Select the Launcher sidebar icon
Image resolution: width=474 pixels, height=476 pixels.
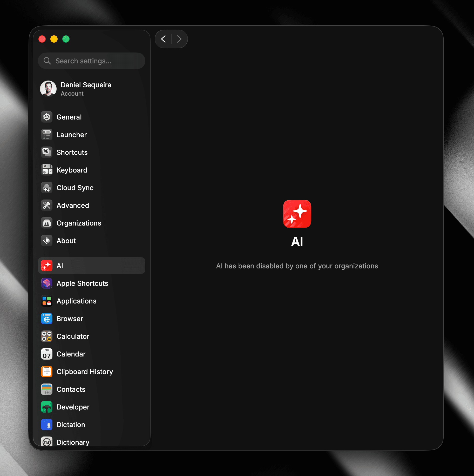click(x=47, y=135)
